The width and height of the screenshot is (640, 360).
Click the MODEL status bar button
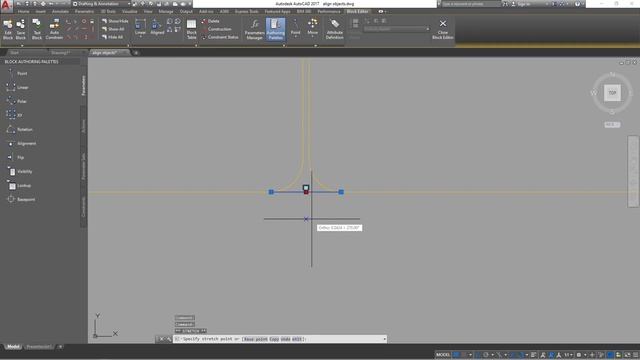tap(443, 355)
